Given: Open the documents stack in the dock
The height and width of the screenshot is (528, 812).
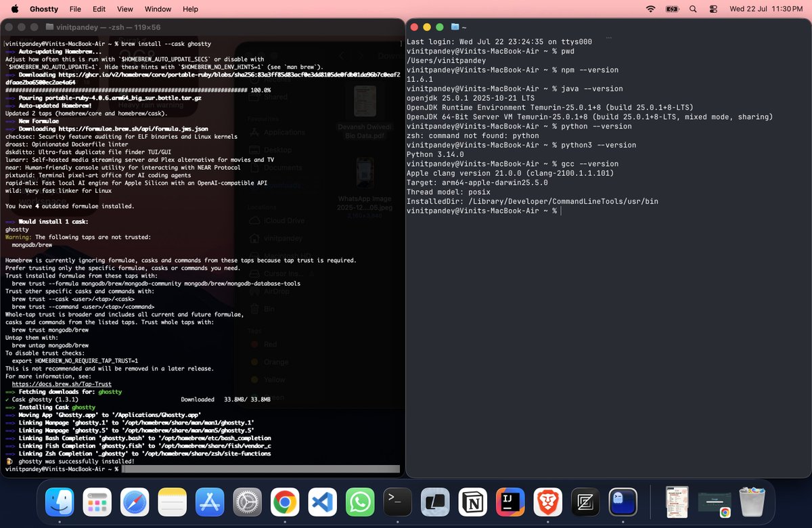Looking at the screenshot, I should pyautogui.click(x=677, y=503).
